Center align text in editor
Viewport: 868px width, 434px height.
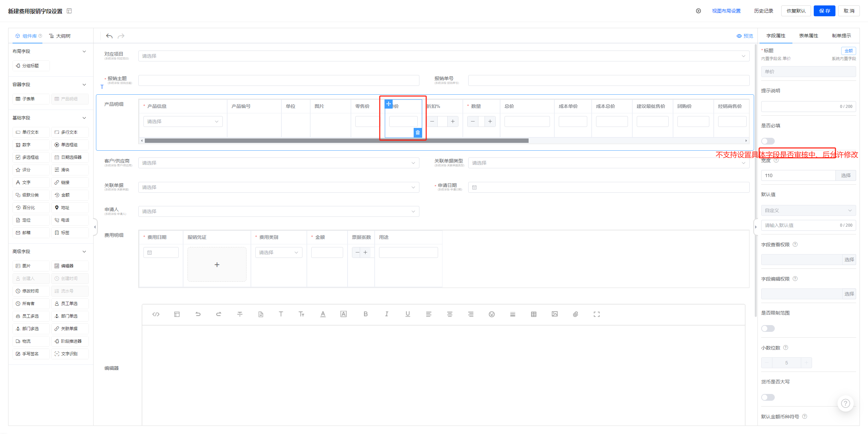tap(450, 314)
